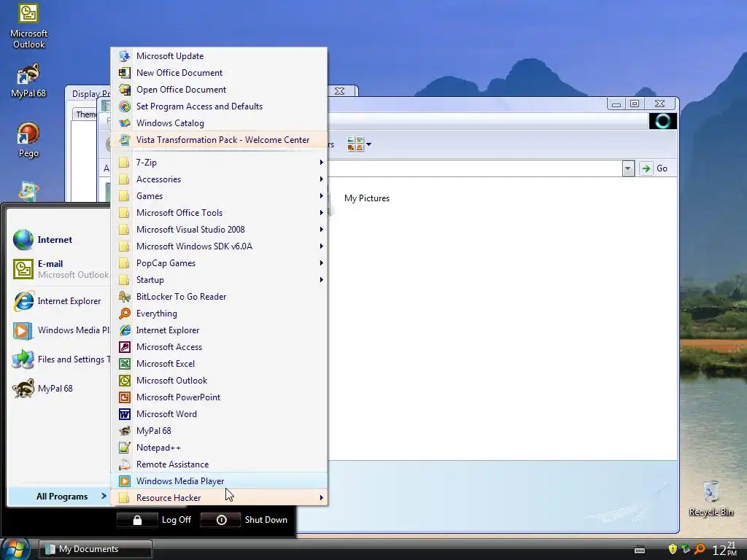Click the on-screen keyboard tray icon
The width and height of the screenshot is (747, 560).
tap(640, 550)
